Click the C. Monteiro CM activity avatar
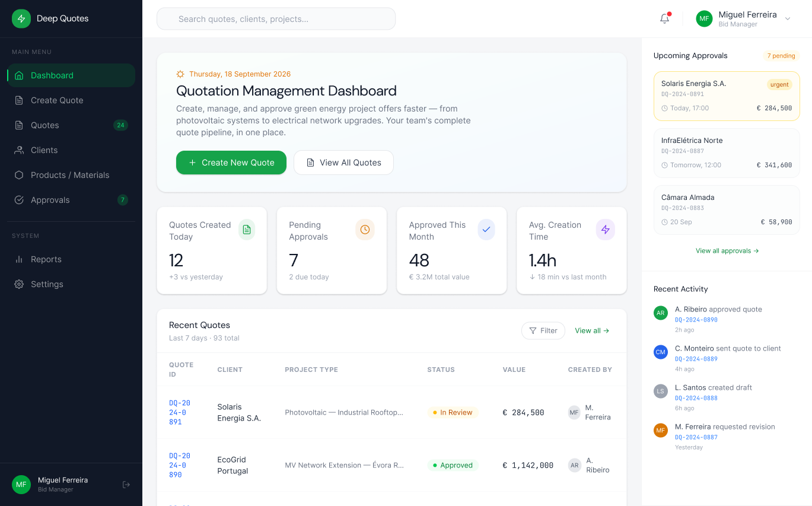This screenshot has height=506, width=812. click(x=661, y=352)
